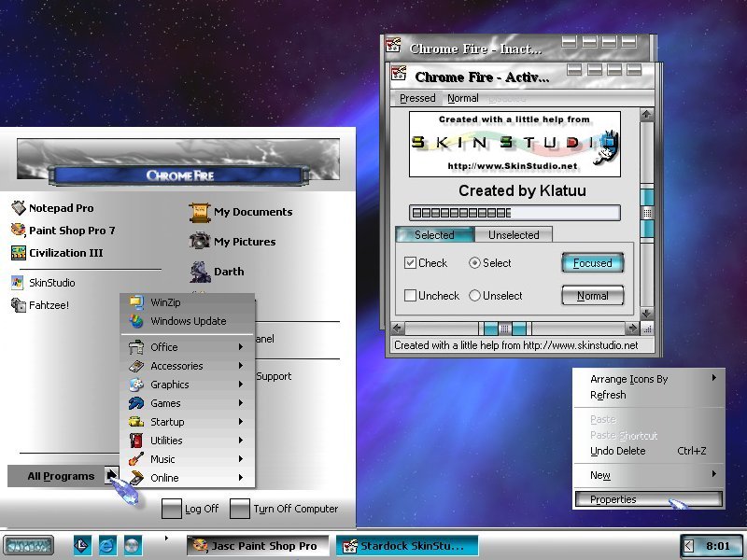Click the Turn Off Computer button
Screen dimensions: 747x560
pos(285,509)
